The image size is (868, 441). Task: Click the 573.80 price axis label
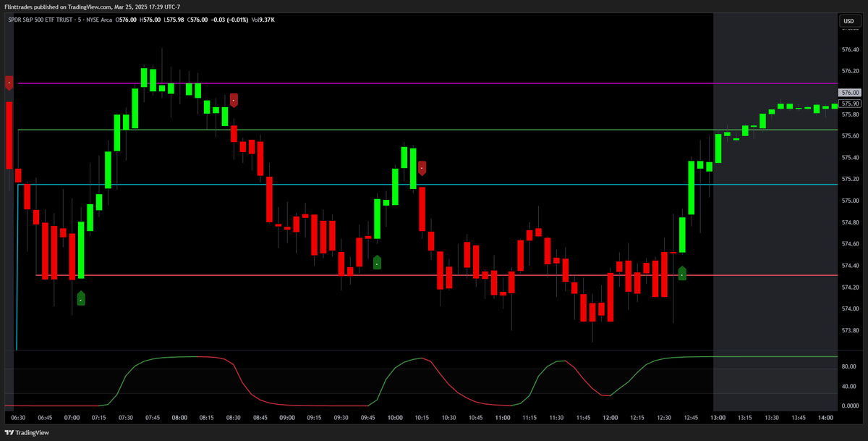pyautogui.click(x=851, y=330)
